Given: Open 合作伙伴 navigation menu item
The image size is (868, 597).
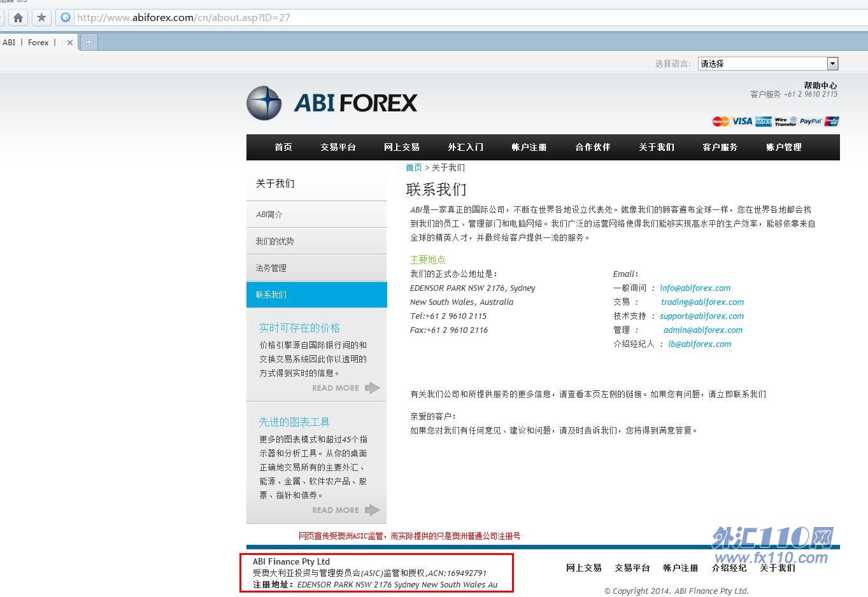Looking at the screenshot, I should click(x=593, y=147).
